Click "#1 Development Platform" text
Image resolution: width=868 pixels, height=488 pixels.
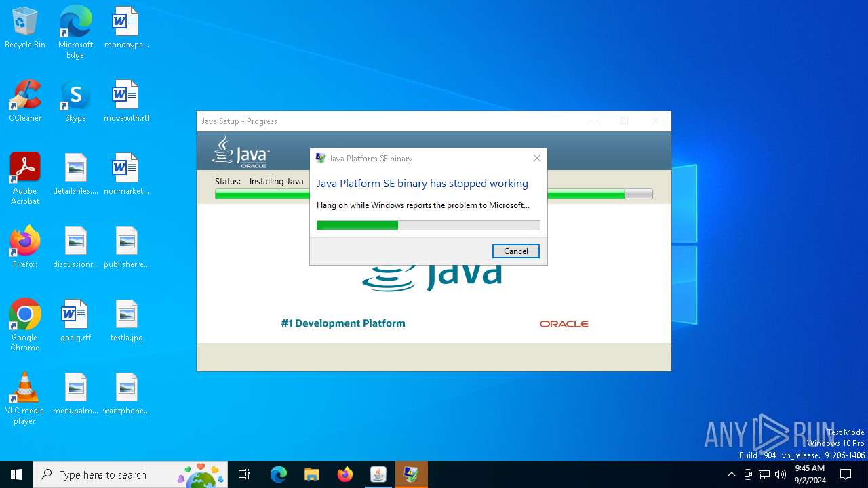(343, 323)
